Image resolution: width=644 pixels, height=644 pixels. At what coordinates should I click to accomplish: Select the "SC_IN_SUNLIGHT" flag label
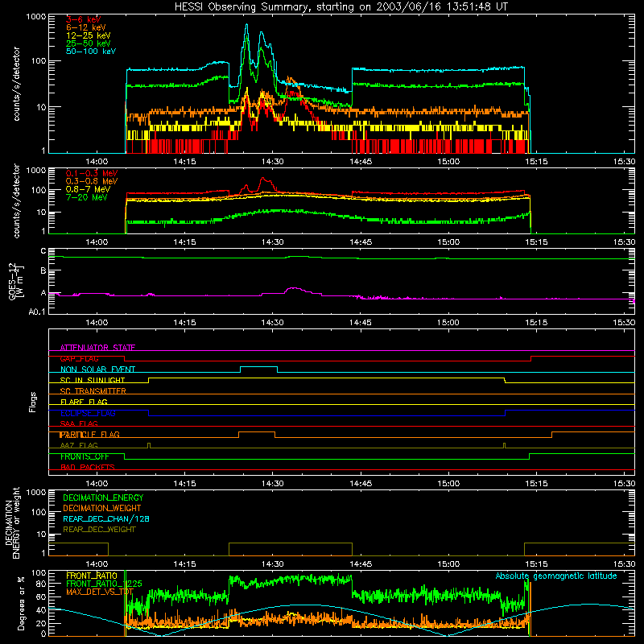pyautogui.click(x=93, y=380)
